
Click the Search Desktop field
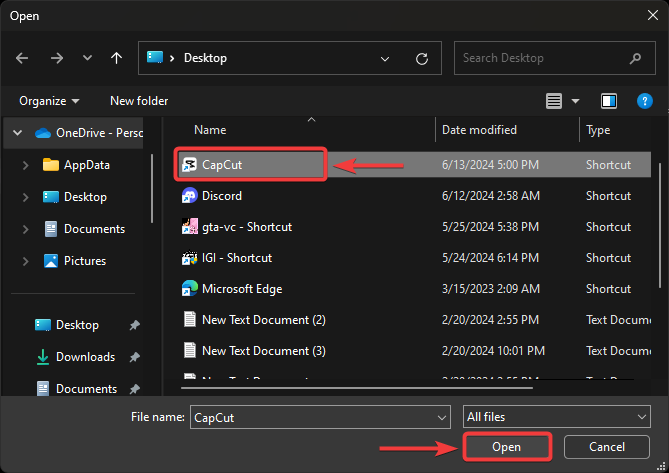pos(545,58)
